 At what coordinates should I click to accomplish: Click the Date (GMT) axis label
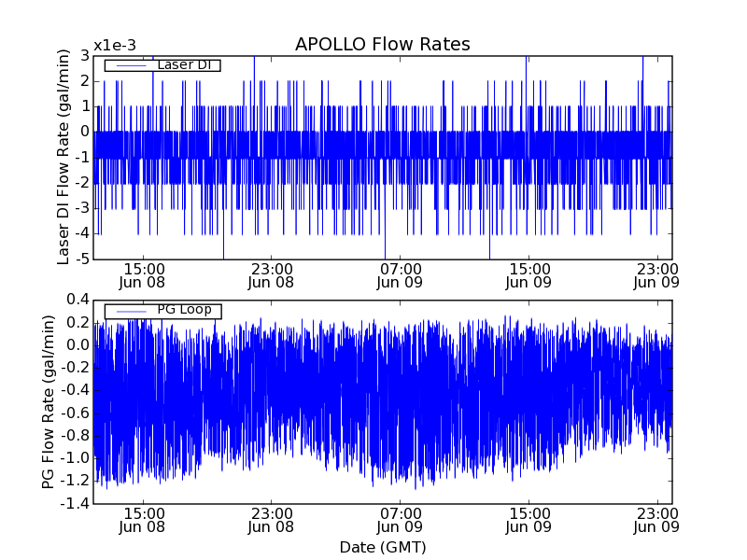pos(383,548)
